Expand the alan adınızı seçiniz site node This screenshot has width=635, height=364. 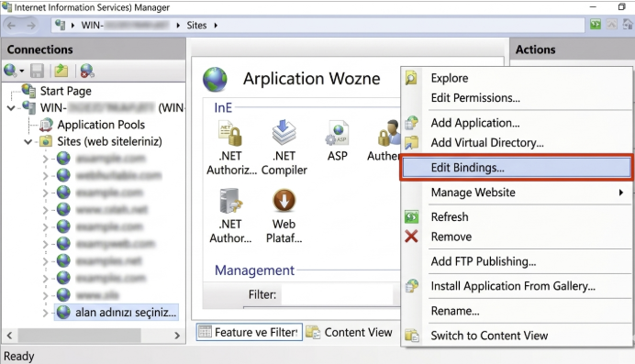(45, 313)
